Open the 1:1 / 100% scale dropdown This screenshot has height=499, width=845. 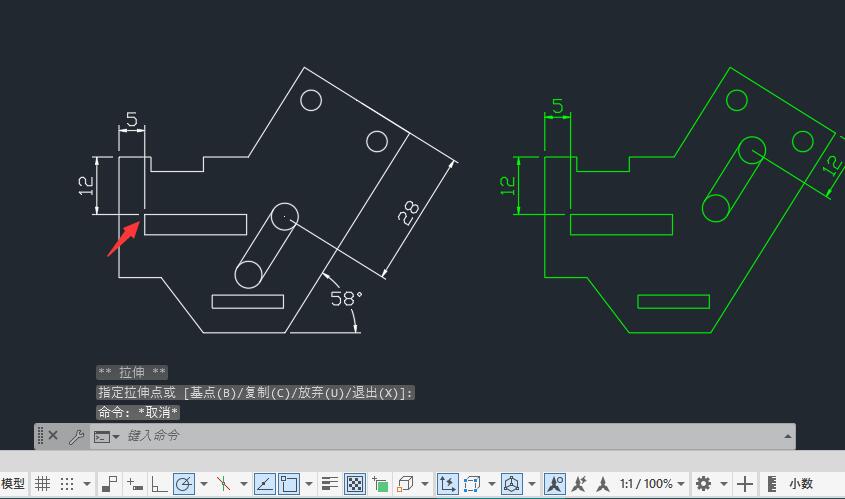click(x=653, y=484)
